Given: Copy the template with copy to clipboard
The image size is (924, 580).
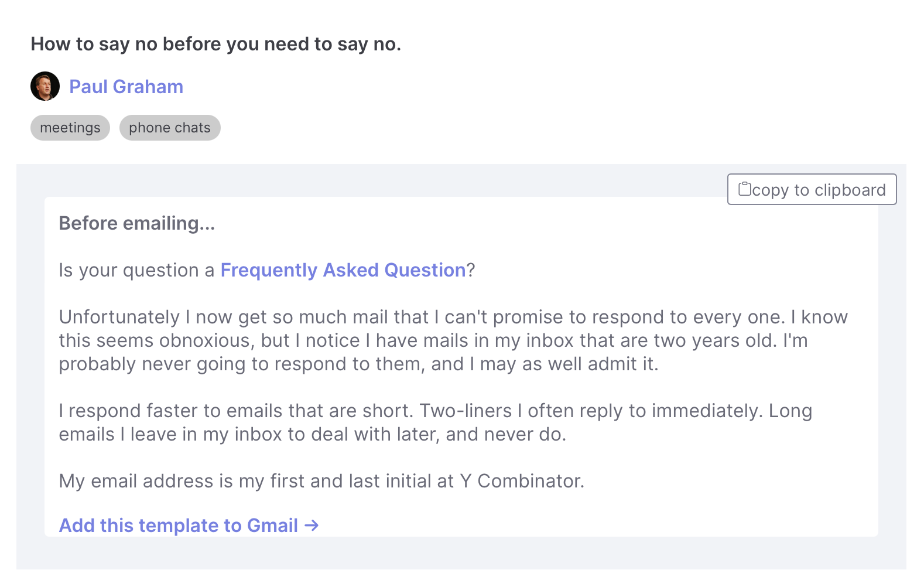Looking at the screenshot, I should pos(812,189).
